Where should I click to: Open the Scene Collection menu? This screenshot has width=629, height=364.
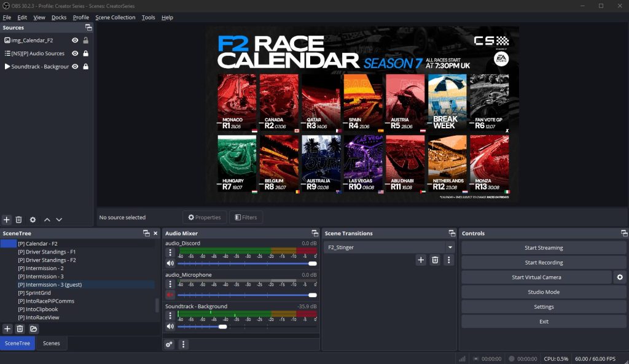tap(115, 17)
